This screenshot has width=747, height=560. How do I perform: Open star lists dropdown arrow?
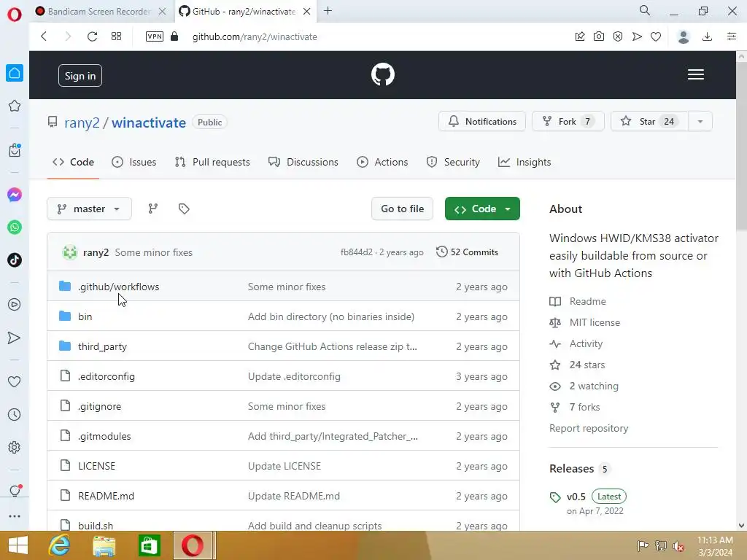(x=700, y=122)
